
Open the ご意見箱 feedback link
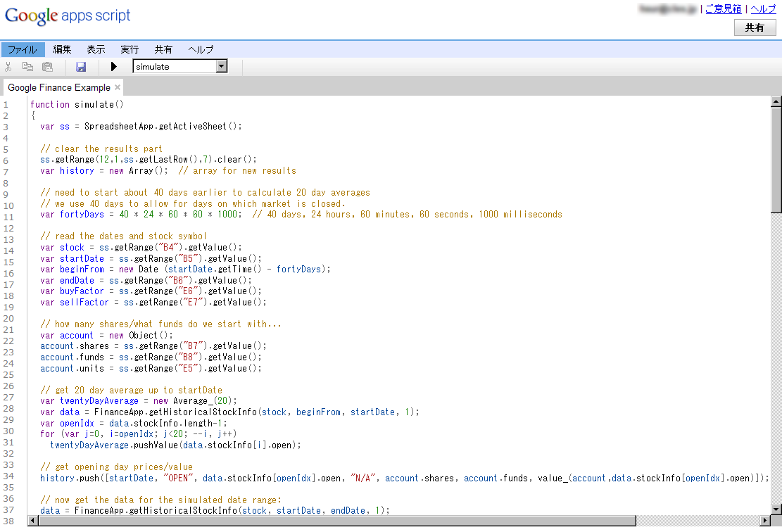(x=723, y=9)
